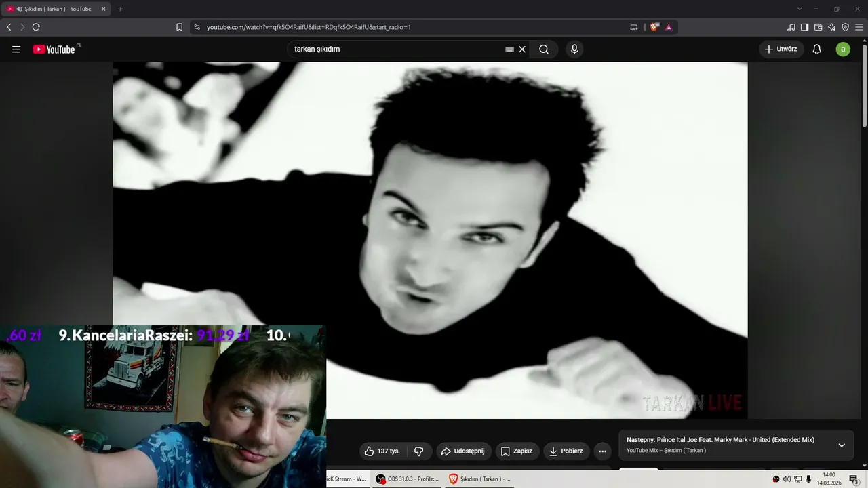Viewport: 868px width, 488px height.
Task: Open the Windows notification center
Action: [854, 479]
